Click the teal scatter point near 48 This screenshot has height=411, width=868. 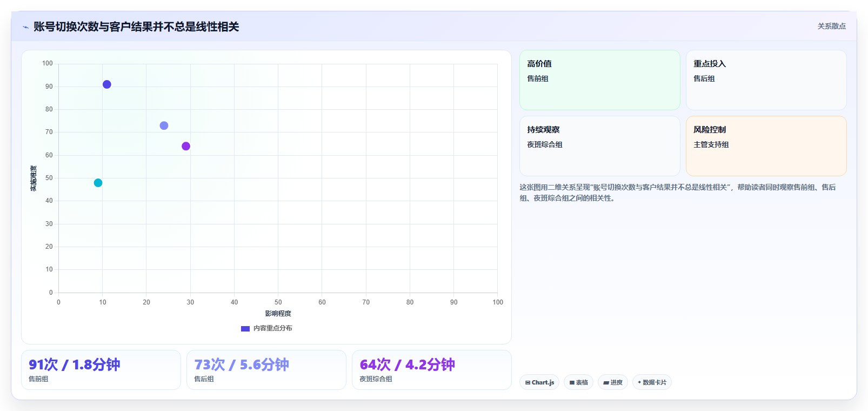(x=98, y=183)
